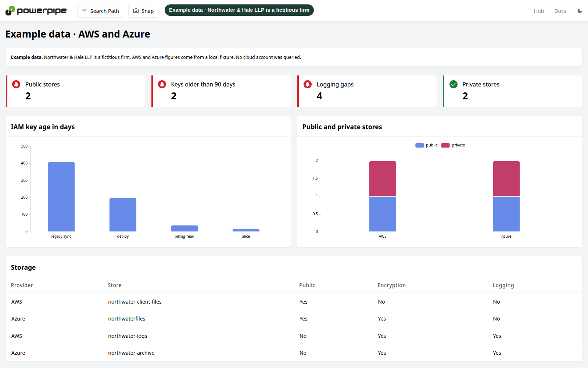The height and width of the screenshot is (368, 588).
Task: Select the northwater-archive store cell
Action: [x=131, y=353]
